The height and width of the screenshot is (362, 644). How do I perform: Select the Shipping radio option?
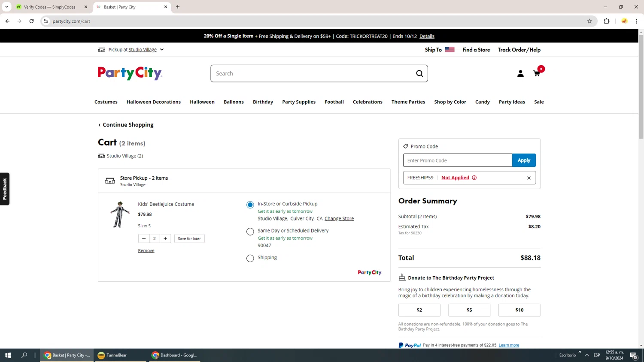250,258
